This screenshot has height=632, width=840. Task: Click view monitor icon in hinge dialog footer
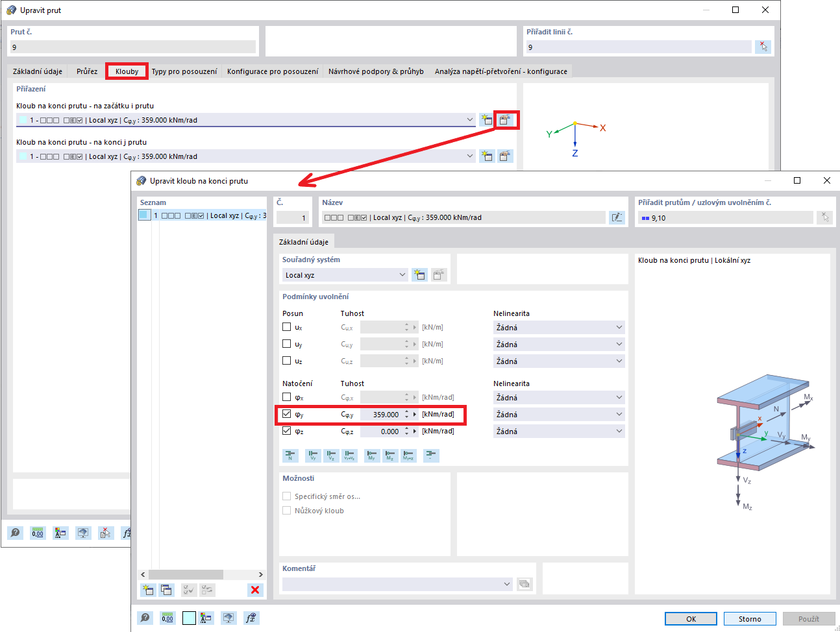point(228,618)
